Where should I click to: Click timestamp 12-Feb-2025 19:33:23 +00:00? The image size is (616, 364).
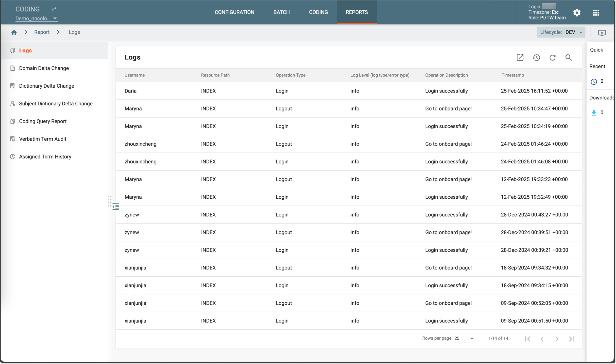534,179
